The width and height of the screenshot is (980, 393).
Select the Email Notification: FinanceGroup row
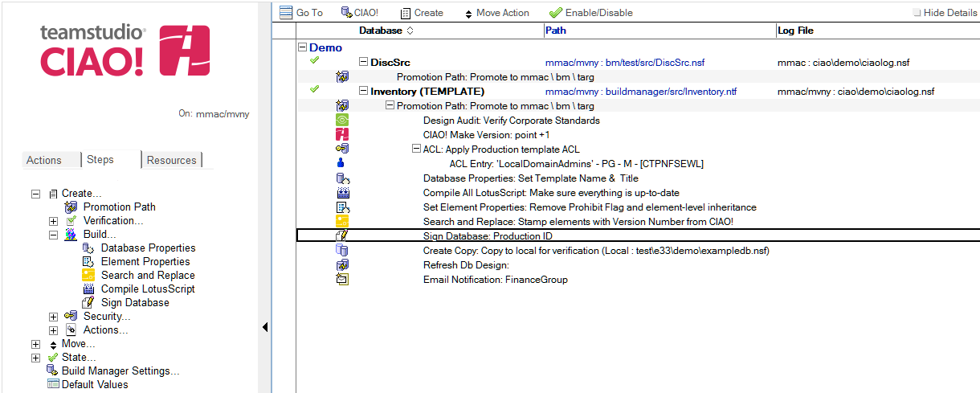point(495,280)
